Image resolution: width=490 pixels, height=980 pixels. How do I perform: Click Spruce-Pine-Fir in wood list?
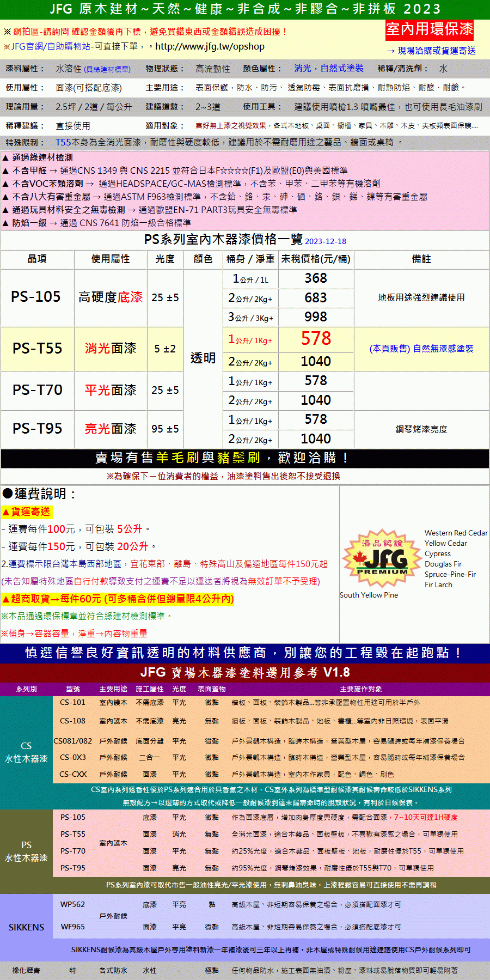coord(450,574)
